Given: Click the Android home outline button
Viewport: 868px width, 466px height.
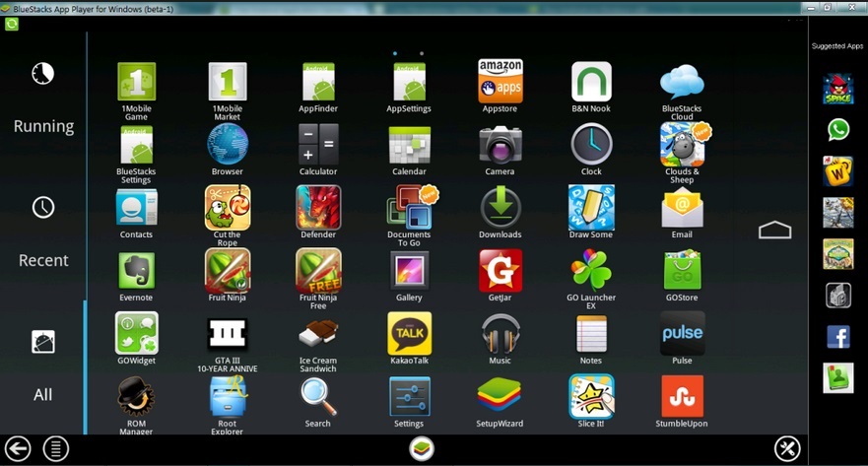Looking at the screenshot, I should pos(774,230).
